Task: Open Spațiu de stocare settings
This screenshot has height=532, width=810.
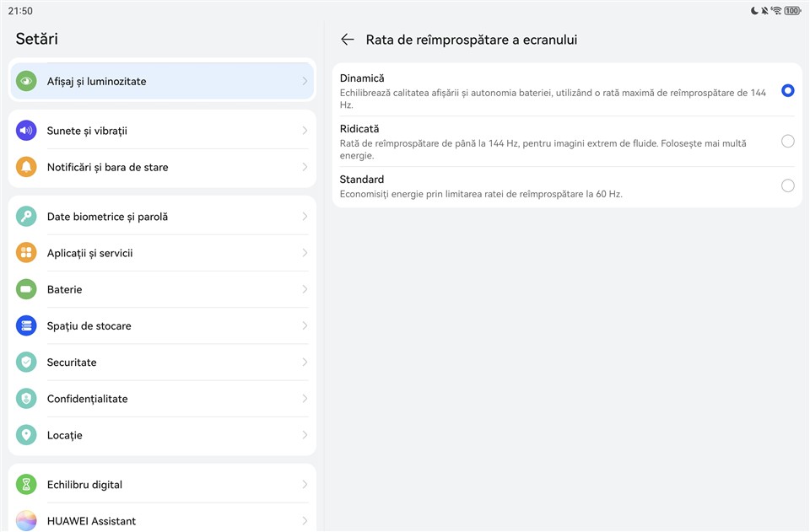Action: [89, 325]
